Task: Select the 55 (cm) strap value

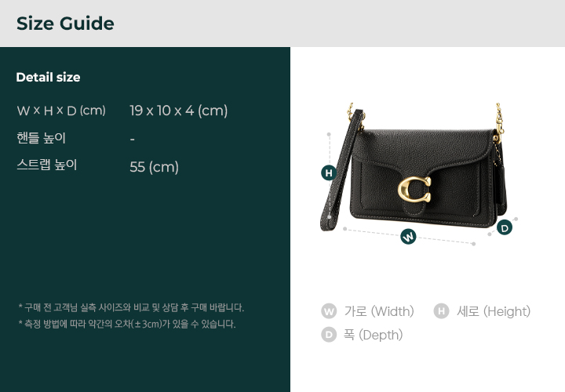Action: pyautogui.click(x=155, y=167)
